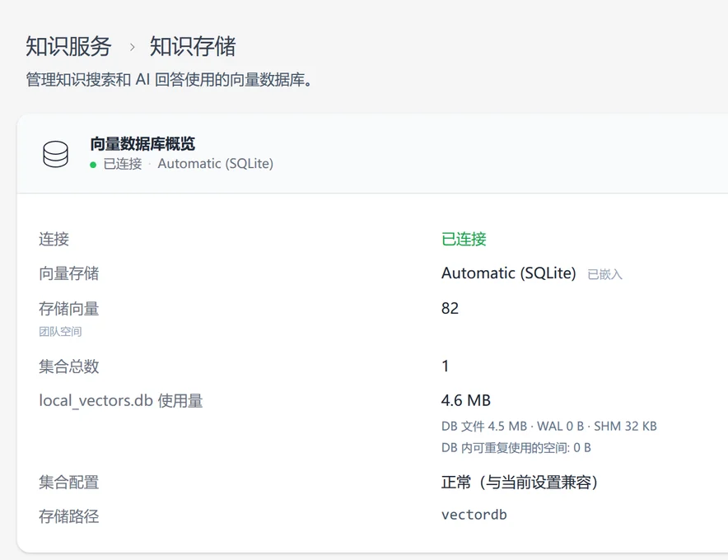
Task: Click the 知识存储 breadcrumb title
Action: 193,46
